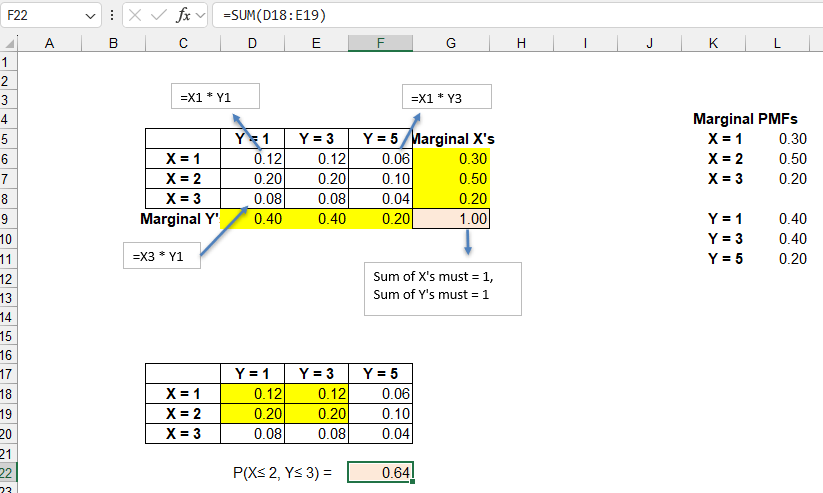The image size is (823, 493).
Task: Click the 'Marginal PMFs' heading cell
Action: pyautogui.click(x=738, y=119)
